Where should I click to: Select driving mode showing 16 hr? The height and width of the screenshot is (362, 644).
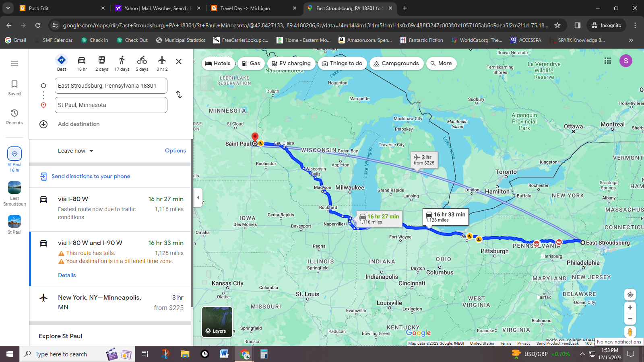(82, 63)
